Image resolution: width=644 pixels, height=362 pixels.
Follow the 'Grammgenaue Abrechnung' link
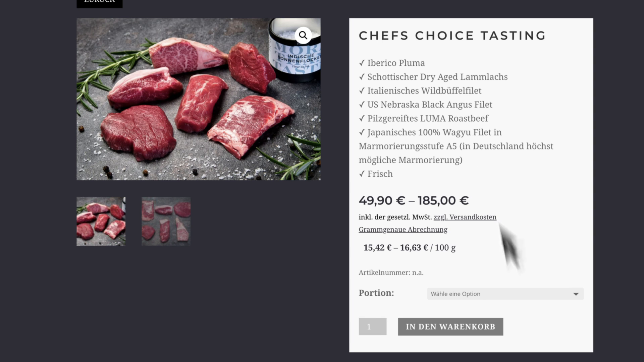coord(402,229)
